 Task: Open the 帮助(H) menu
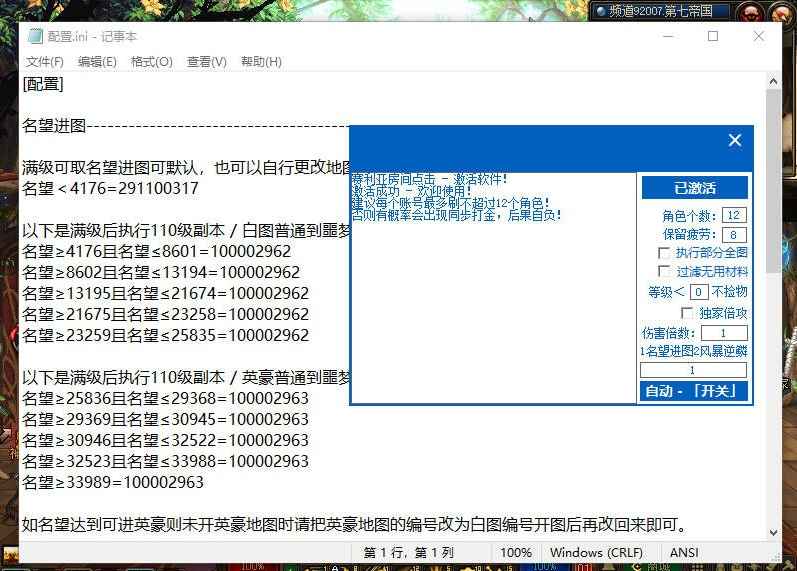261,62
